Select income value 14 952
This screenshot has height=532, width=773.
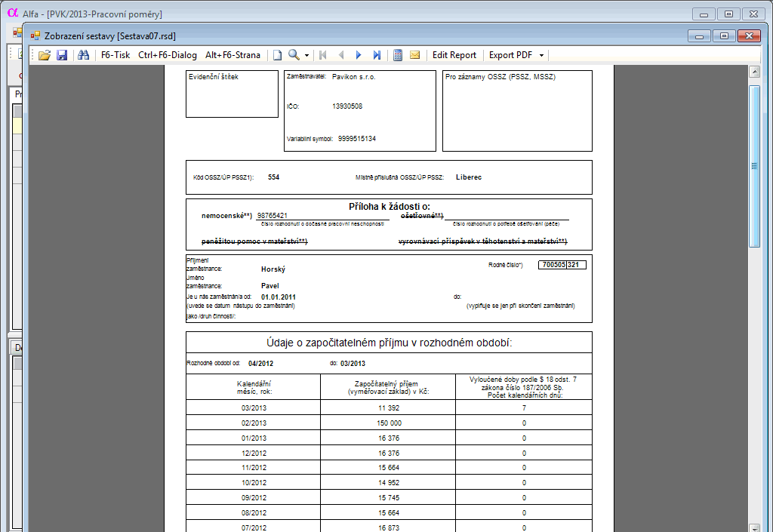[389, 483]
